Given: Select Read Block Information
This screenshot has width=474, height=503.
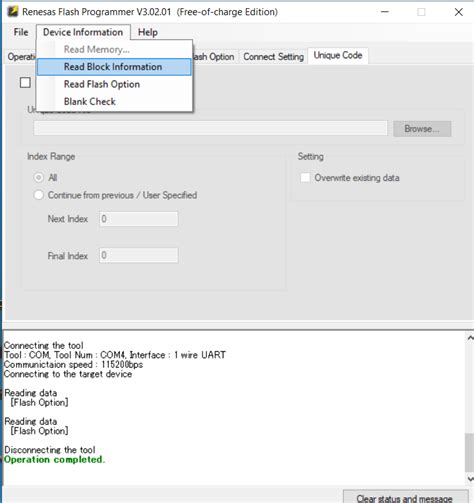Looking at the screenshot, I should pos(114,67).
